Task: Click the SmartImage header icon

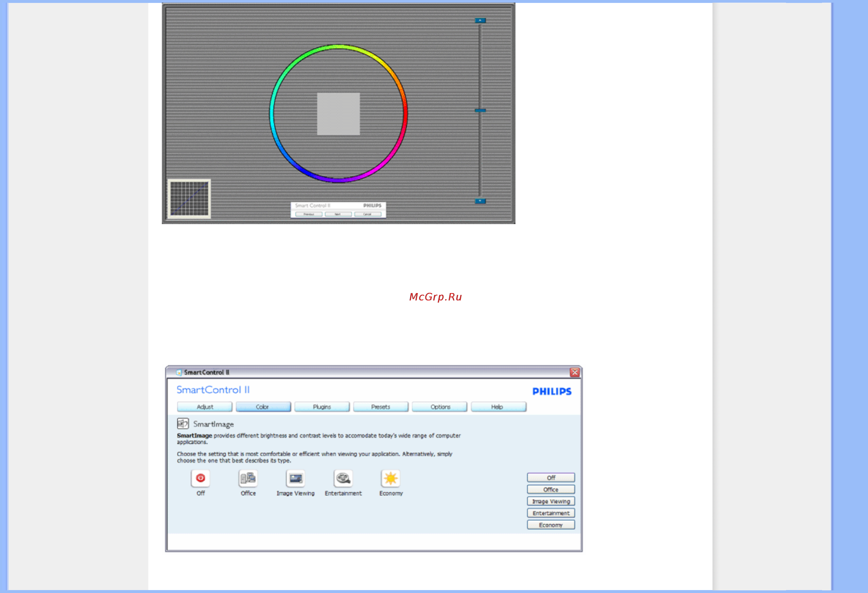Action: (x=183, y=424)
